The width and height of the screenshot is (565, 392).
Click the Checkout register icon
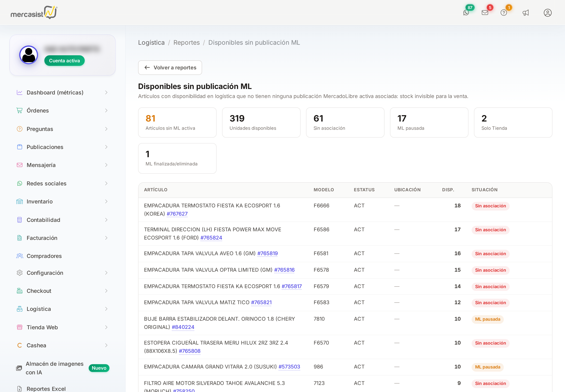click(19, 291)
